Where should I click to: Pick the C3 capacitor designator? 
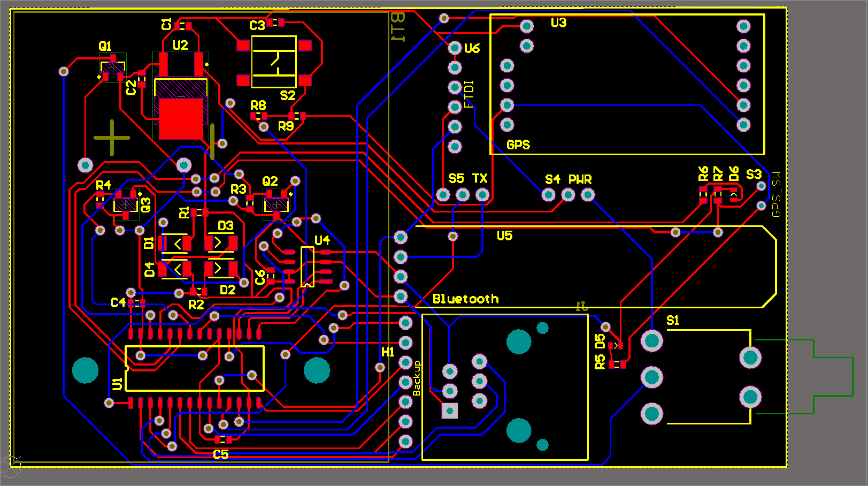257,26
